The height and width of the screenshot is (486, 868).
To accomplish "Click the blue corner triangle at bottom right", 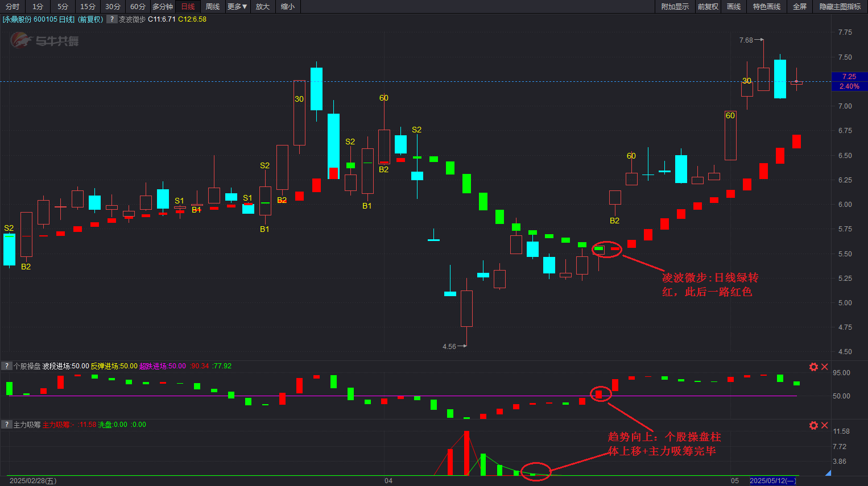I will coord(828,473).
